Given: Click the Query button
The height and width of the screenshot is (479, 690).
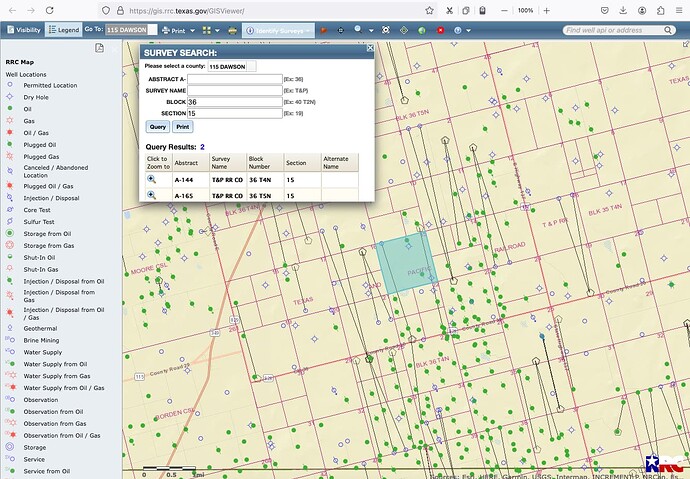Looking at the screenshot, I should (x=157, y=127).
